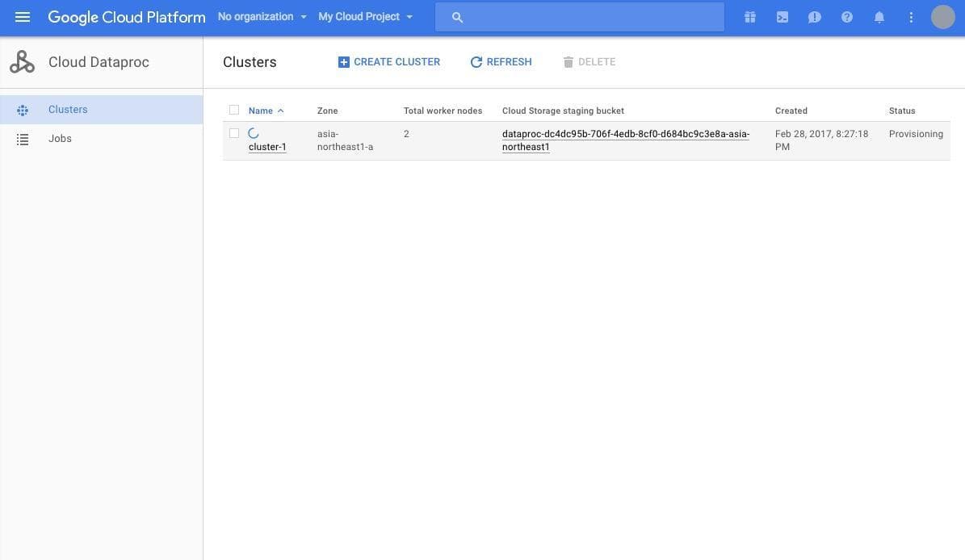The image size is (965, 560).
Task: Click the Delete trash can icon
Action: (x=568, y=62)
